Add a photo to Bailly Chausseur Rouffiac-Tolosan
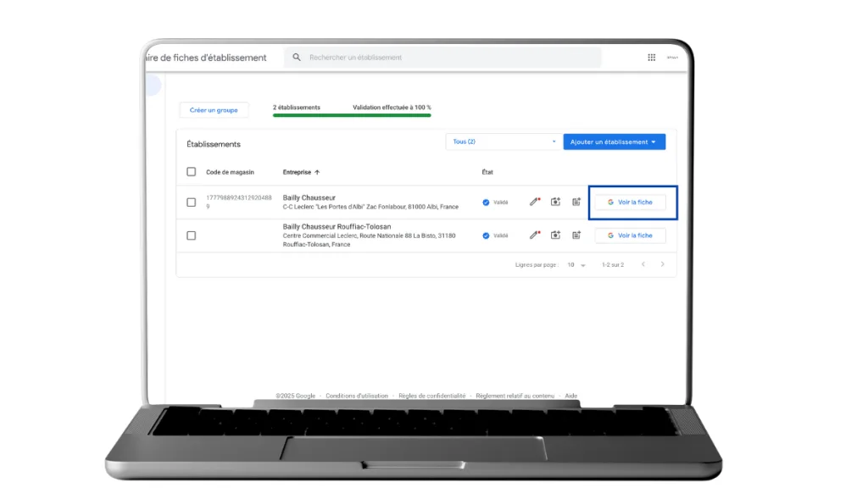Image resolution: width=868 pixels, height=488 pixels. pyautogui.click(x=555, y=235)
